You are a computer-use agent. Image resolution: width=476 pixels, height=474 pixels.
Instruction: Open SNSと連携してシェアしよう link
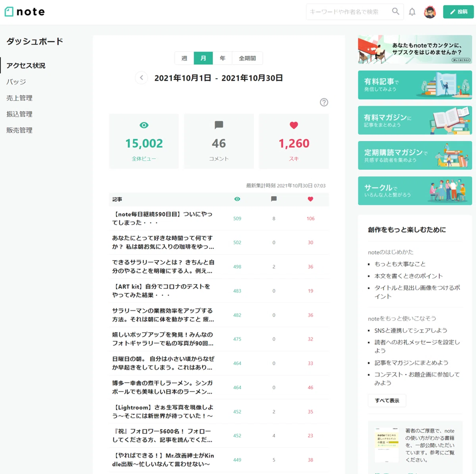pos(411,331)
